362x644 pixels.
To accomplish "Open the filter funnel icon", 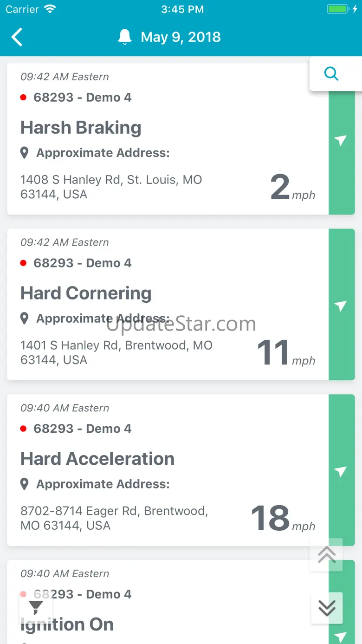I will [36, 608].
